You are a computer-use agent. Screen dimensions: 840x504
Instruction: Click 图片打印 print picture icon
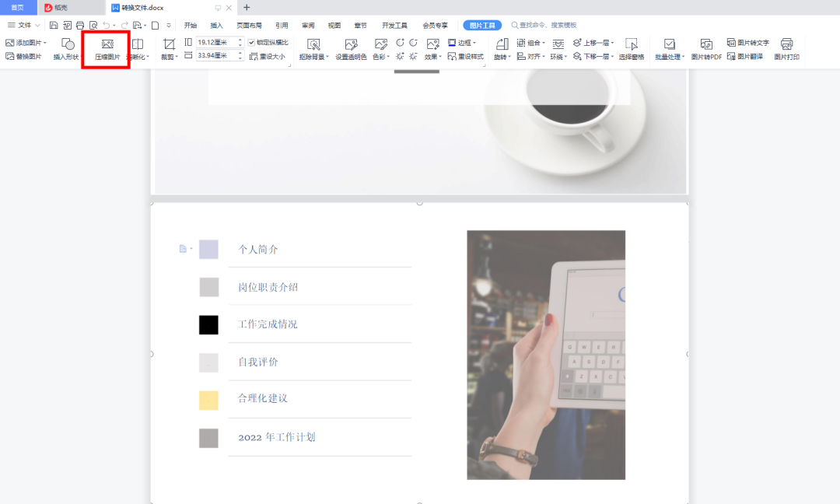[786, 44]
